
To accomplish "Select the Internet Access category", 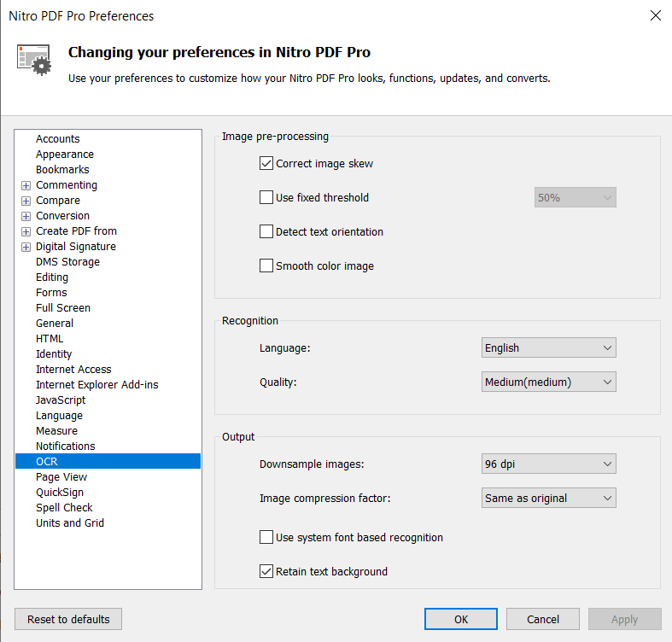I will (x=73, y=370).
